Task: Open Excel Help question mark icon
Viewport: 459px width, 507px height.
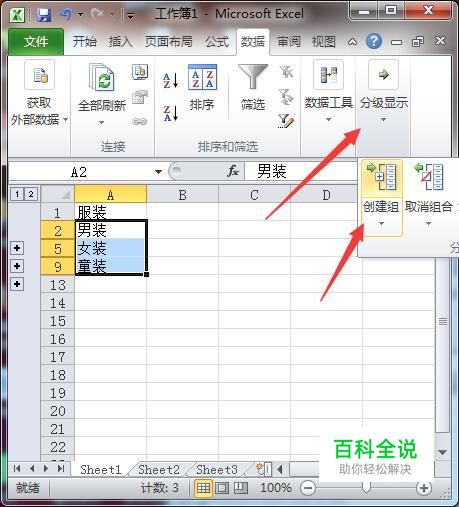Action: tap(374, 42)
